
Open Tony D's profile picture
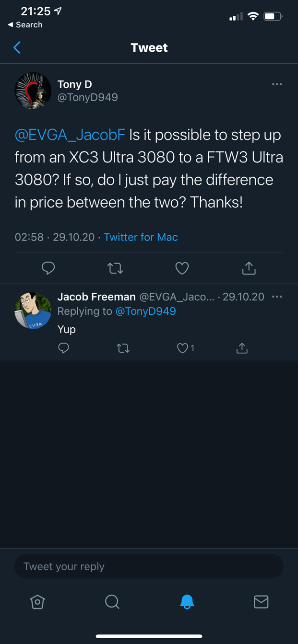[x=33, y=91]
